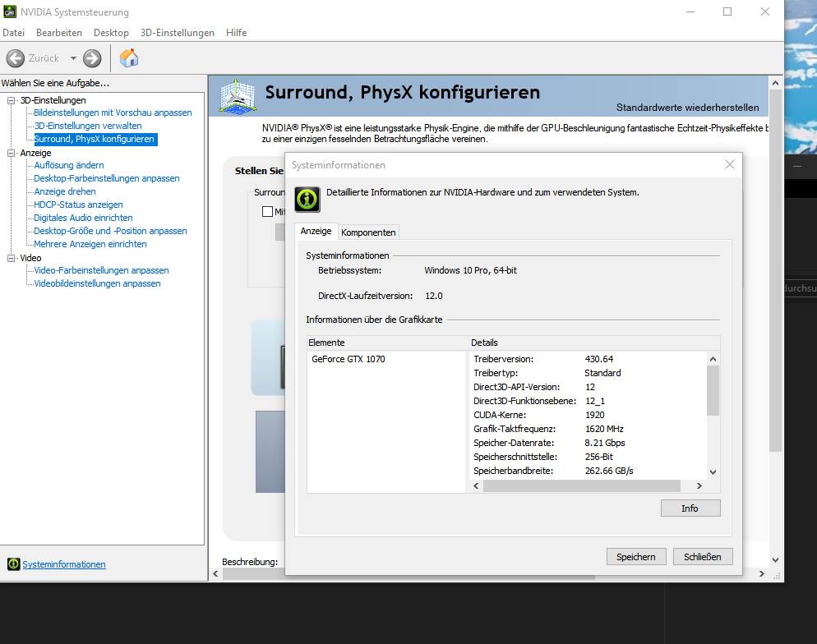
Task: Open Videobildeinstellungen anpassen
Action: tap(97, 283)
